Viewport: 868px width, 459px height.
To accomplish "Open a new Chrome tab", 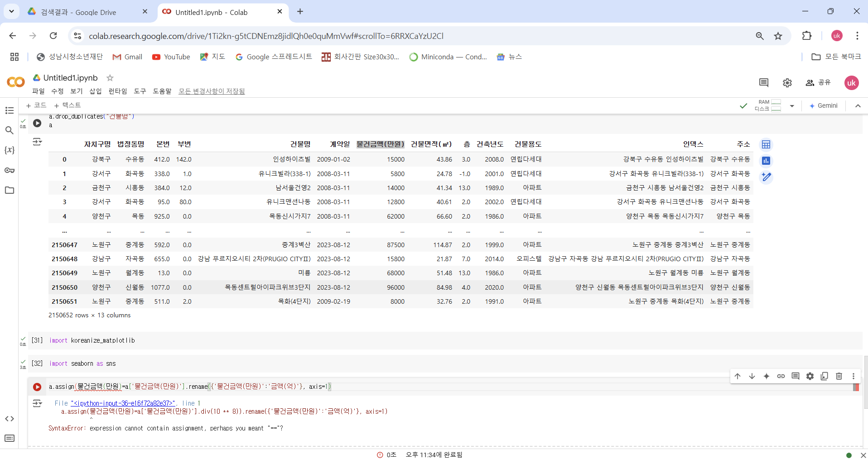I will pos(300,11).
